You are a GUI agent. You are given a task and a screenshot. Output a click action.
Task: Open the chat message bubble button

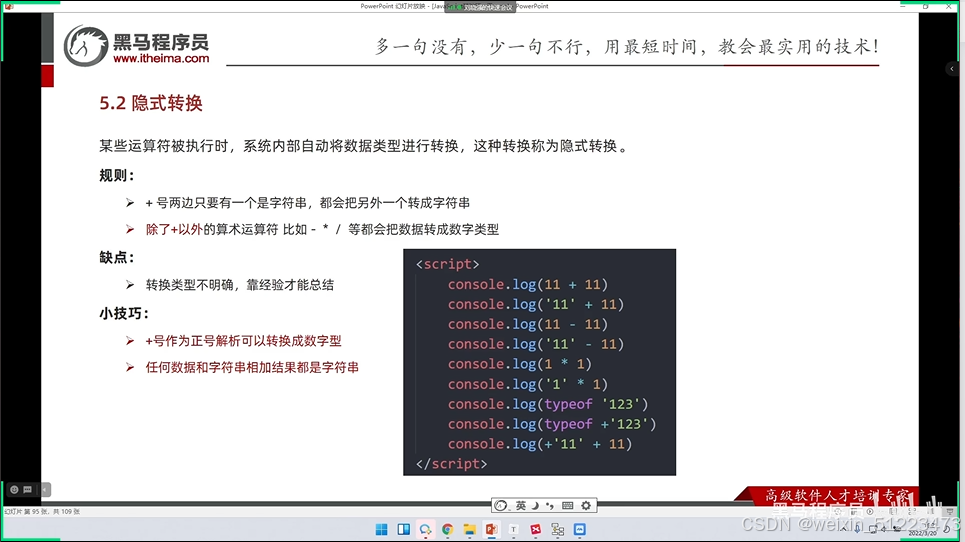28,490
